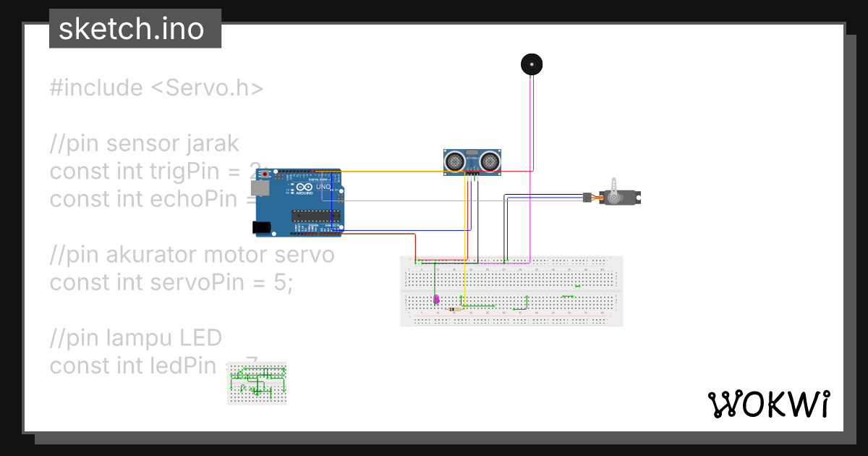Click the USB connector of the Arduino
868x456 pixels.
coord(260,188)
